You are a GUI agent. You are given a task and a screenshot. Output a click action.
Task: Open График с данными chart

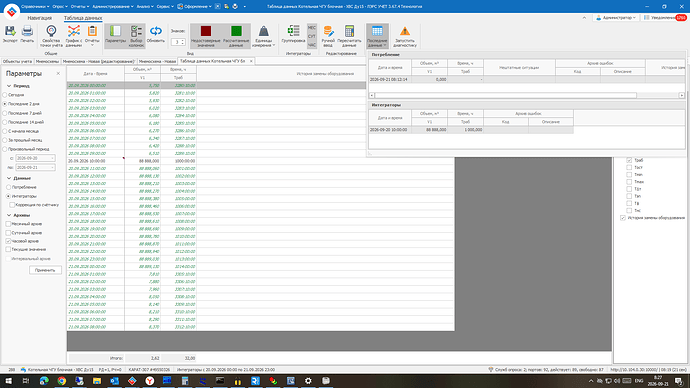point(73,36)
